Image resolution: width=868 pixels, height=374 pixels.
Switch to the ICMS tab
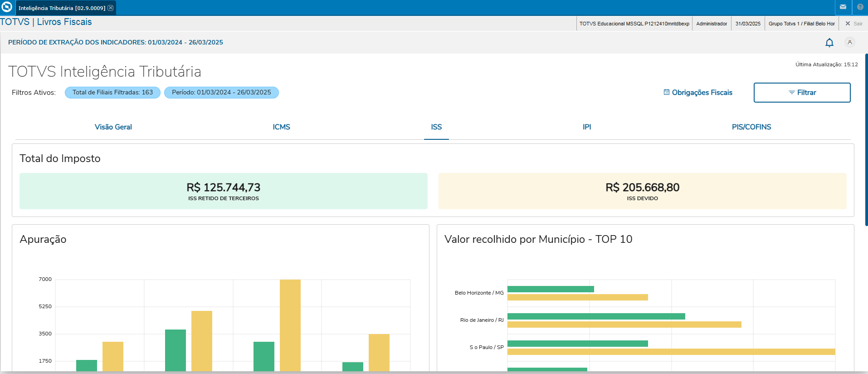tap(281, 127)
